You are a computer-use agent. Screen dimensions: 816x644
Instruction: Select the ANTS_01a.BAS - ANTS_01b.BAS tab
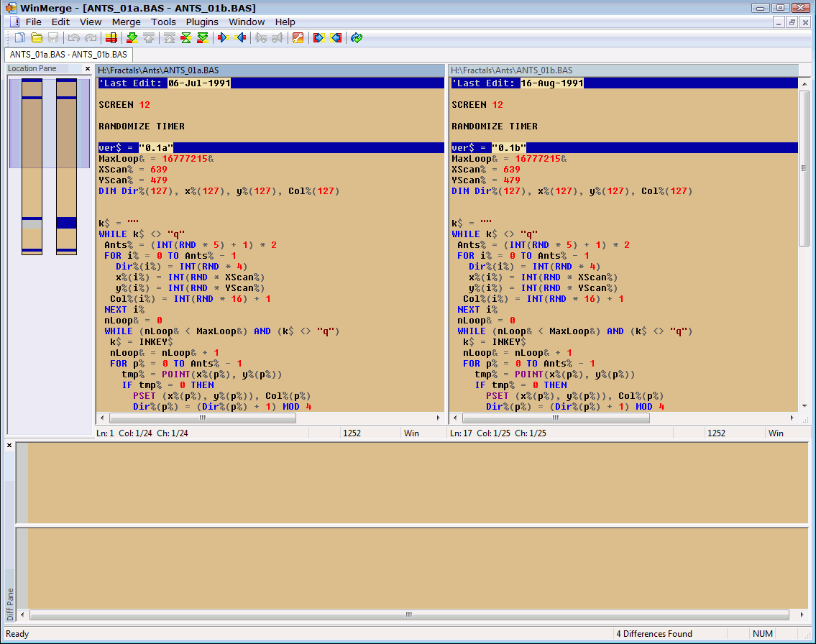68,55
